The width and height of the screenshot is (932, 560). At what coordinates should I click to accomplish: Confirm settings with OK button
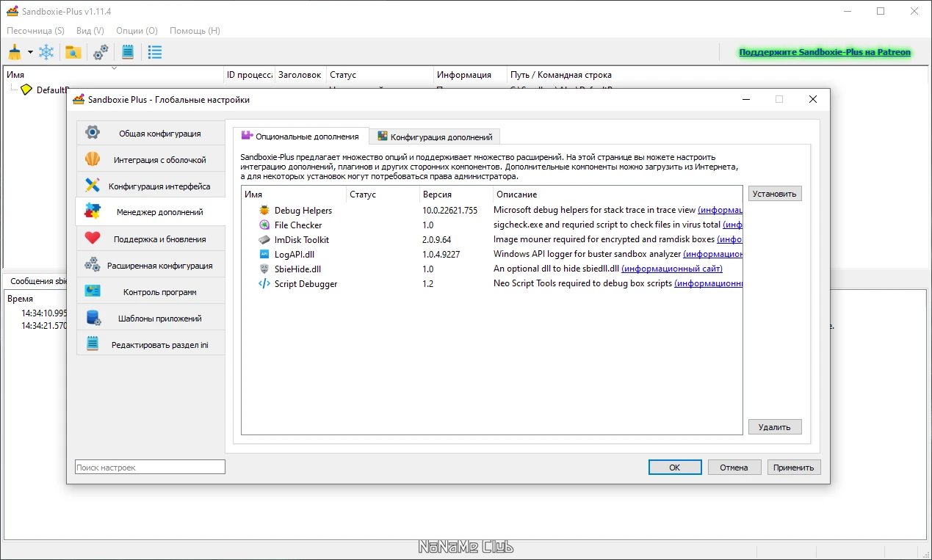(674, 467)
